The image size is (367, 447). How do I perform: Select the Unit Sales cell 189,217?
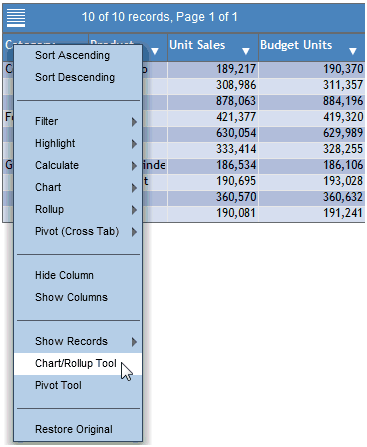coord(213,69)
